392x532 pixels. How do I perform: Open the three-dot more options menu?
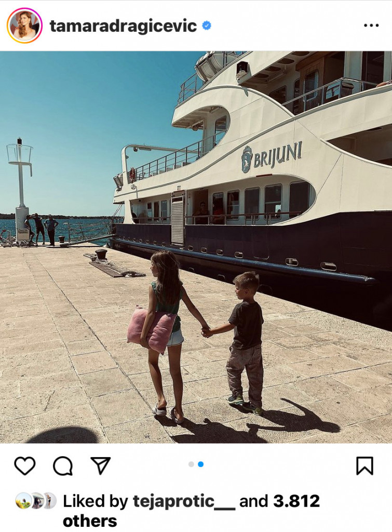371,25
